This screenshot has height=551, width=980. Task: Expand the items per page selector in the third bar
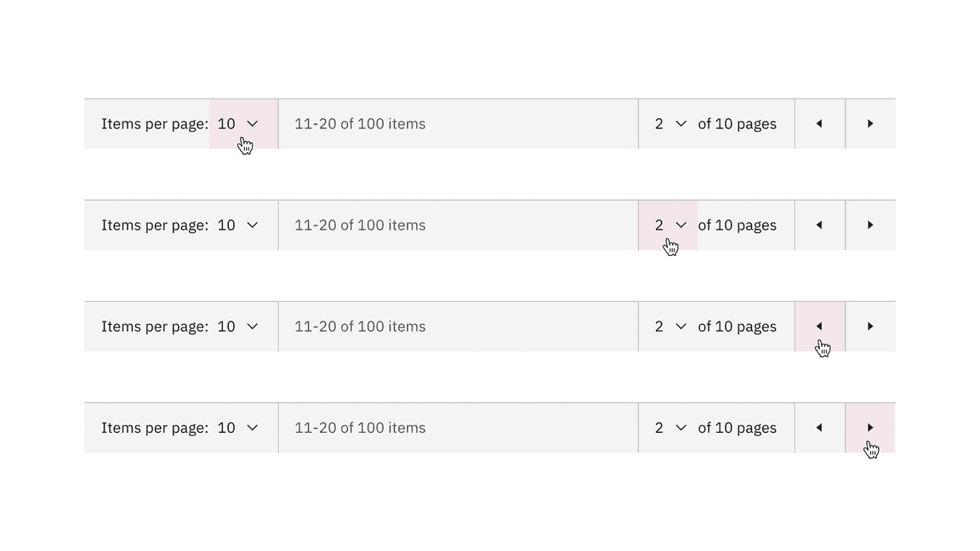point(239,326)
